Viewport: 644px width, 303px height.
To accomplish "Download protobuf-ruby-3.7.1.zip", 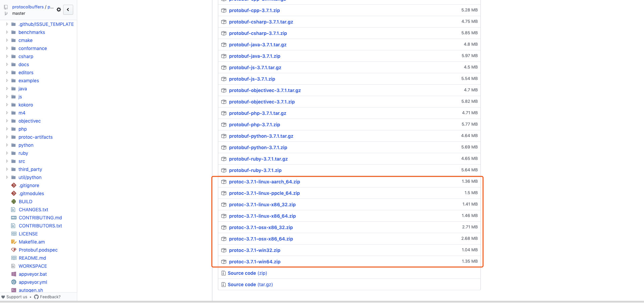I will (x=255, y=170).
